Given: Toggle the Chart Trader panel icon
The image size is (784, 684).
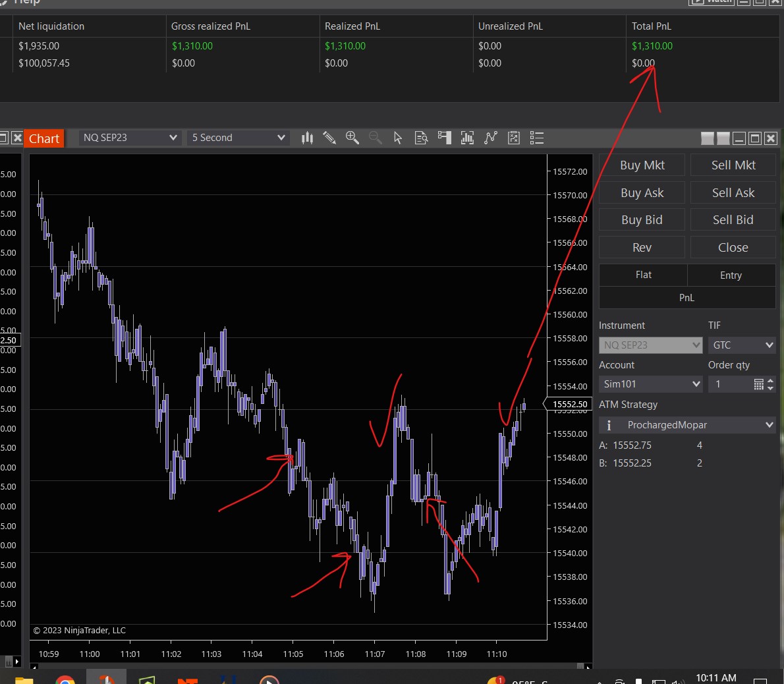Looking at the screenshot, I should [x=445, y=138].
